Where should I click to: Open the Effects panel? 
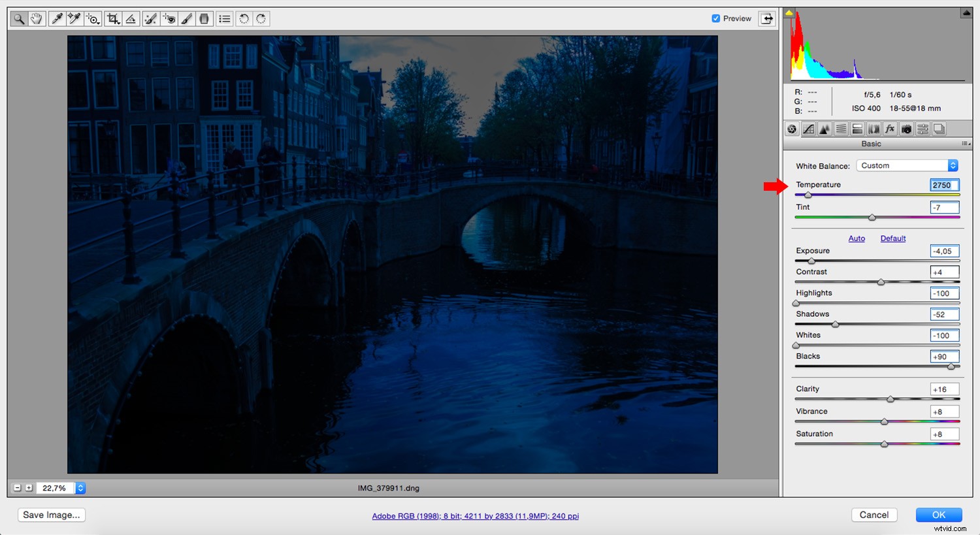point(890,129)
